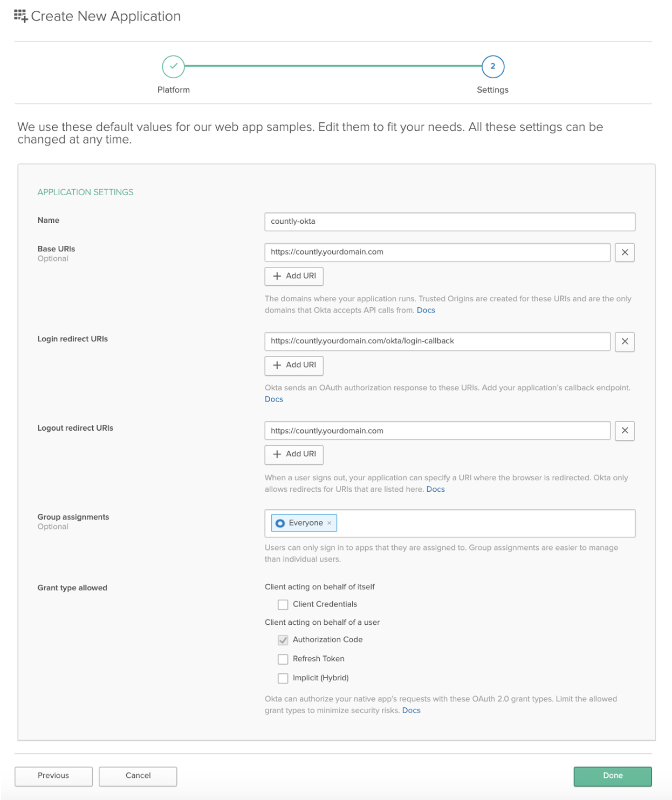Remove the Base URIs entry with X
The width and height of the screenshot is (672, 800).
point(625,252)
